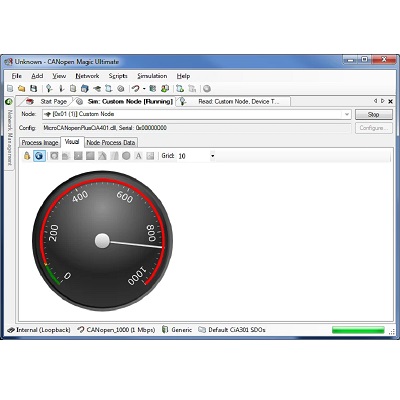Open the undo history dropdown arrow

click(x=144, y=89)
